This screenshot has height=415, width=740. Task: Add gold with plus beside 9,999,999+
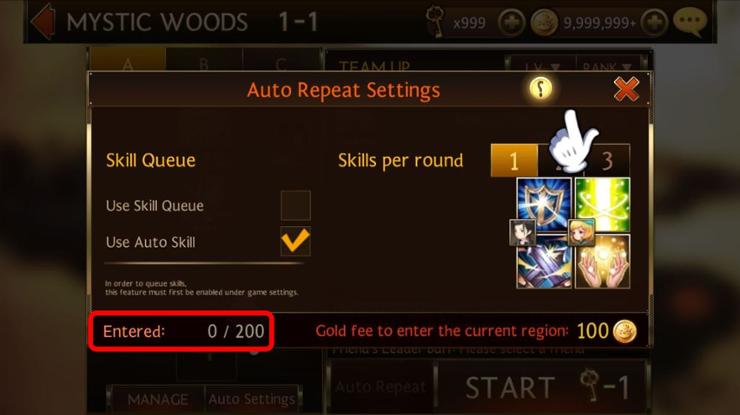click(654, 22)
